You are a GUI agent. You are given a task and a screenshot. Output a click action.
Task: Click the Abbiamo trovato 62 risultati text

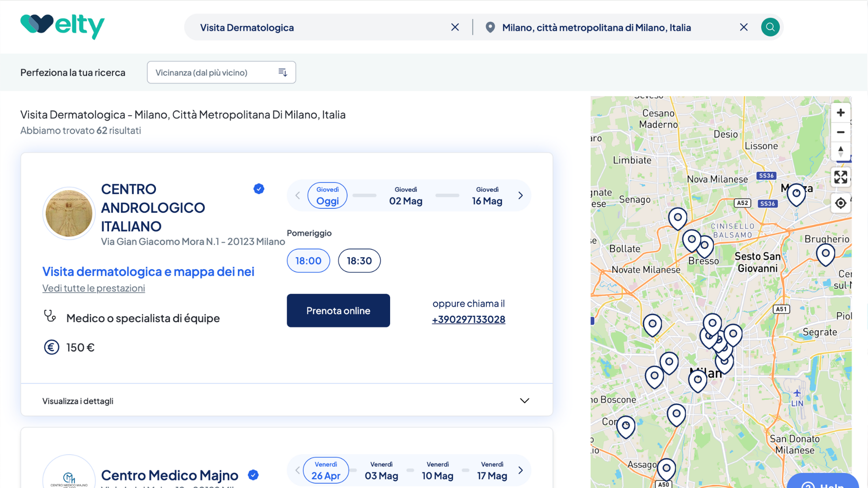pos(80,131)
